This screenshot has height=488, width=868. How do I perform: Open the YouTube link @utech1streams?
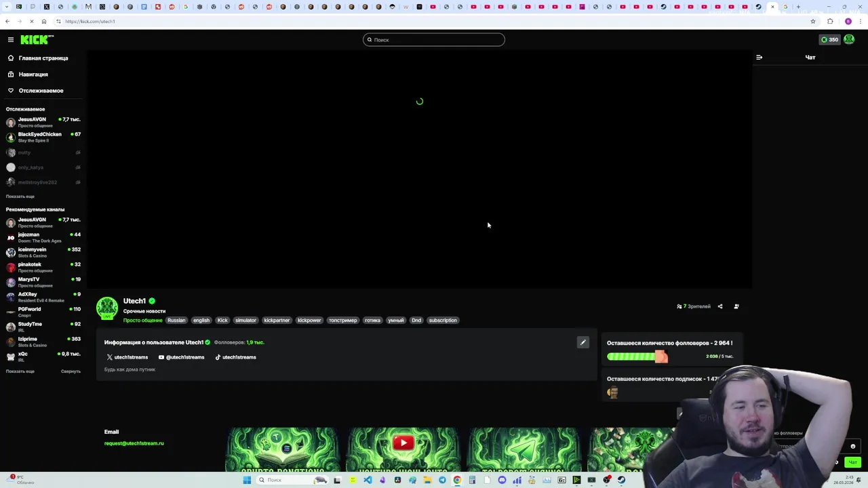tap(181, 357)
